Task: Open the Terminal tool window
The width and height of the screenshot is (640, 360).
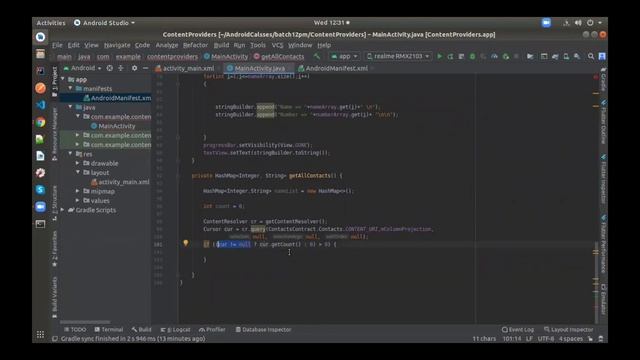Action: pos(109,329)
